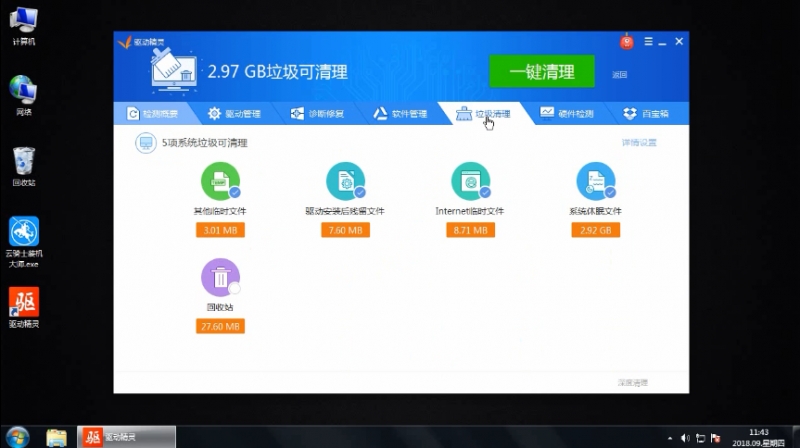Click the monitor icon beside 5项系统垃圾可清理
800x448 pixels.
[x=145, y=143]
